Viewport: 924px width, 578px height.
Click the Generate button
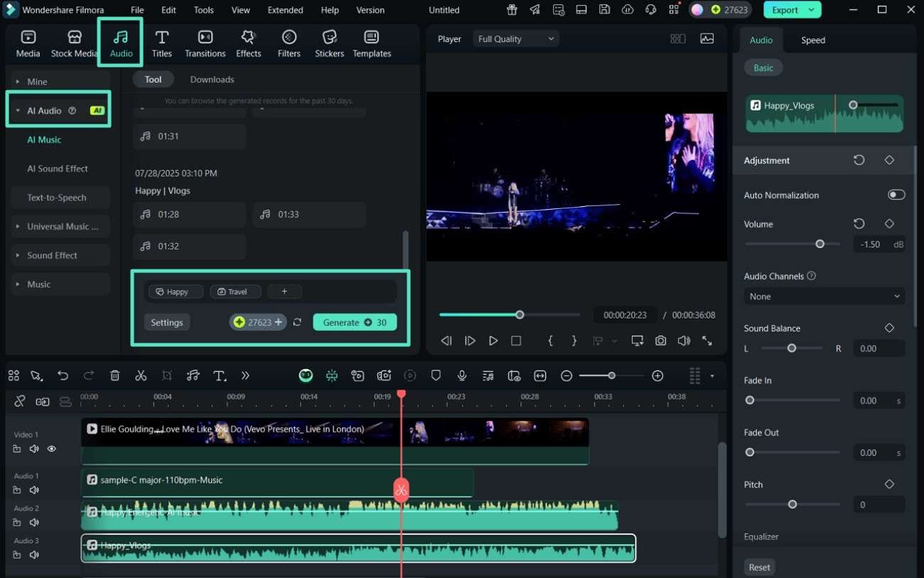(x=355, y=322)
